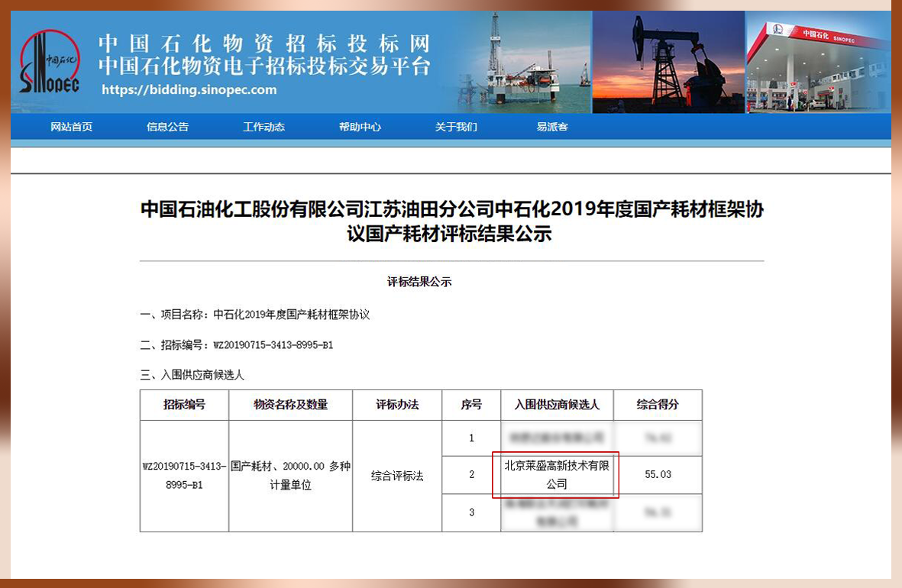Viewport: 902px width, 588px height.
Task: Click the https://bidding.sinopec.com URL text
Action: 189,90
